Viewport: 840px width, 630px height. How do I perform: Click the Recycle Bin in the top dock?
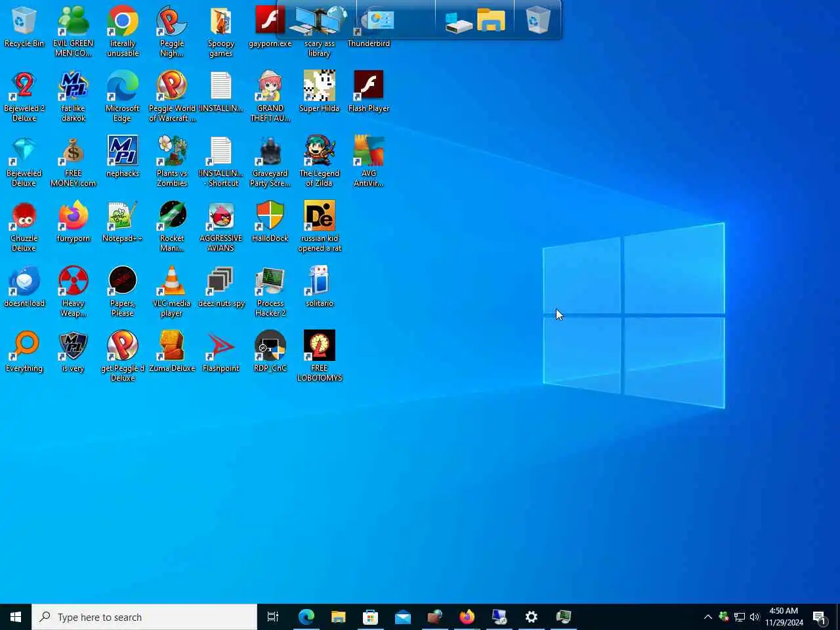(538, 20)
